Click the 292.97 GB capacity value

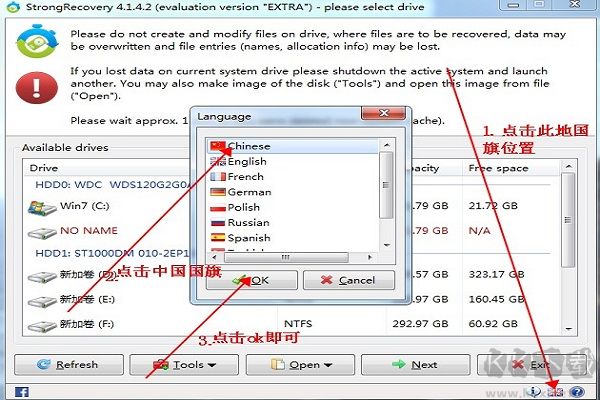tap(420, 324)
